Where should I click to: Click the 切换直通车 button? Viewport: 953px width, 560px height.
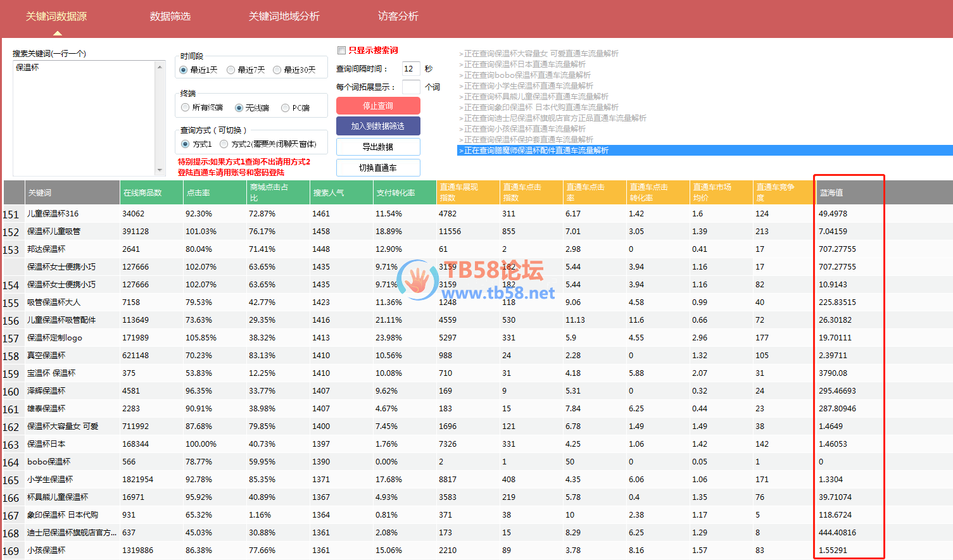point(378,168)
